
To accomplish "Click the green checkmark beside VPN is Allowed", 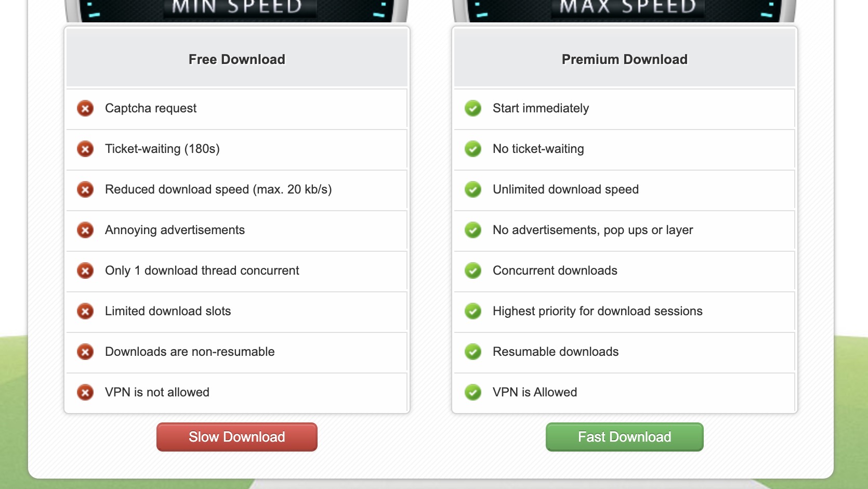I will coord(473,392).
